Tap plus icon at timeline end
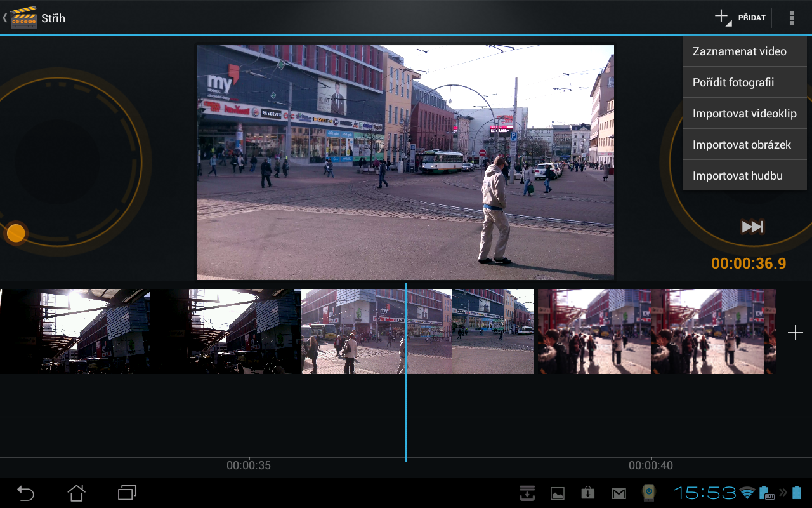 pos(795,333)
